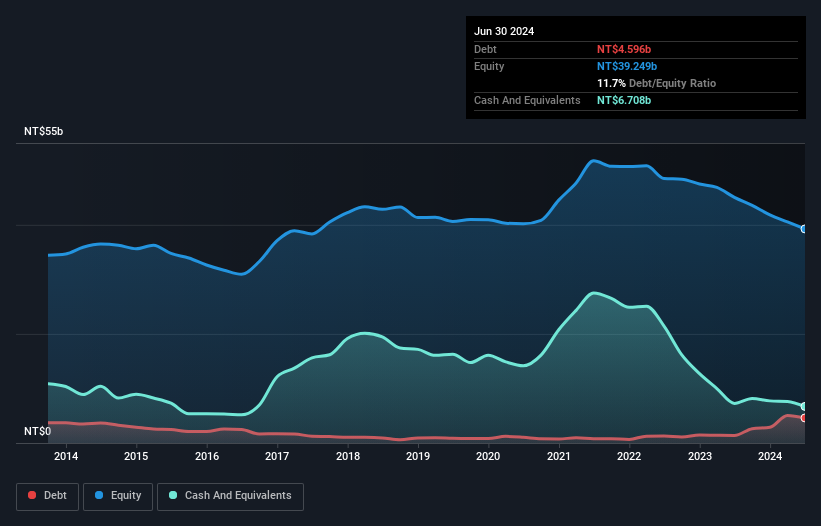Click the Jun 30 2024 tooltip date
This screenshot has height=526, width=821.
[504, 31]
